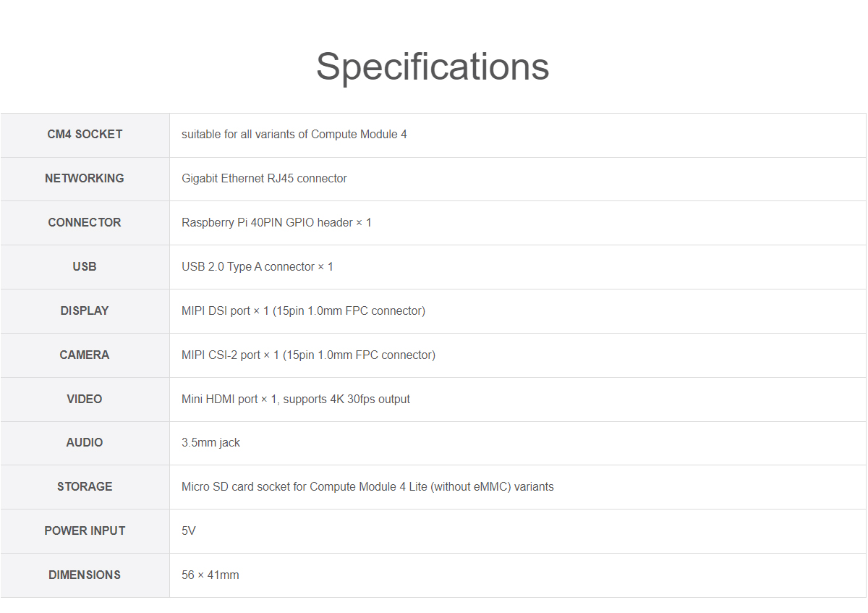Click the Specifications heading

(433, 66)
